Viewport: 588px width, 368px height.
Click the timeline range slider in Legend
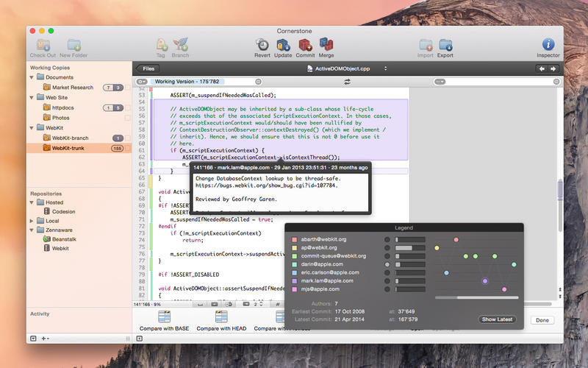click(x=476, y=298)
